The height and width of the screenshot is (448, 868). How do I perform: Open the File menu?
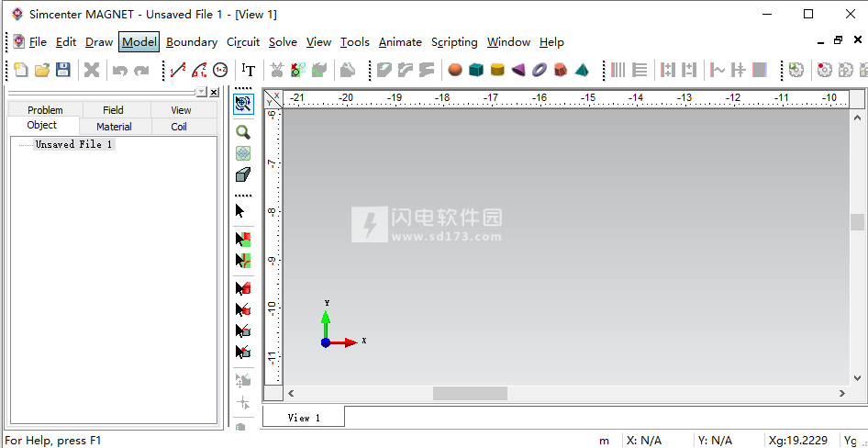pos(38,42)
